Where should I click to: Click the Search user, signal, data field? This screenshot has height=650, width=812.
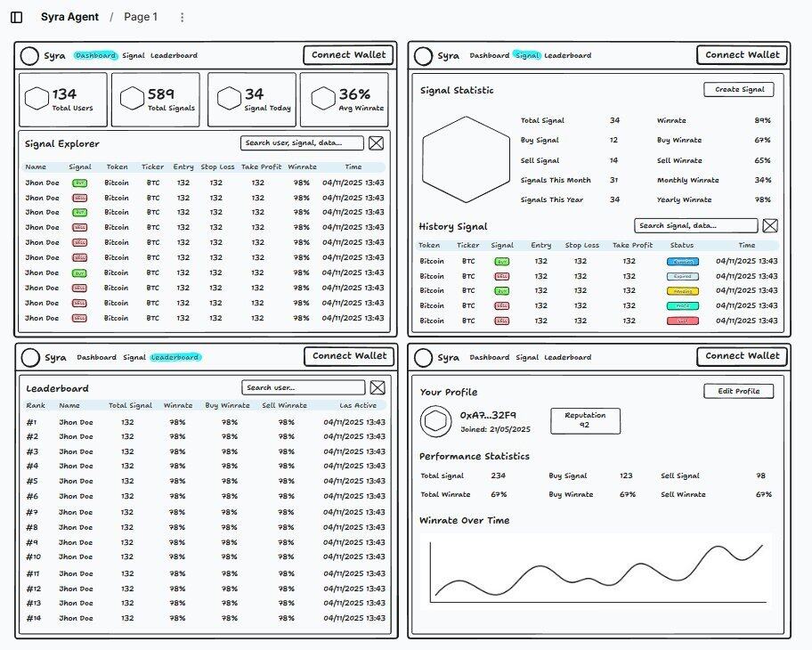302,143
